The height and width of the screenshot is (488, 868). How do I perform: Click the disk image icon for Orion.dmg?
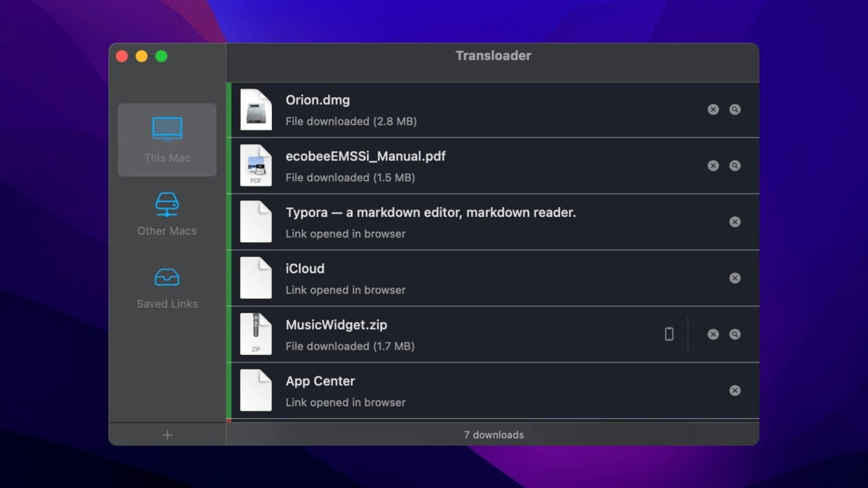point(255,109)
